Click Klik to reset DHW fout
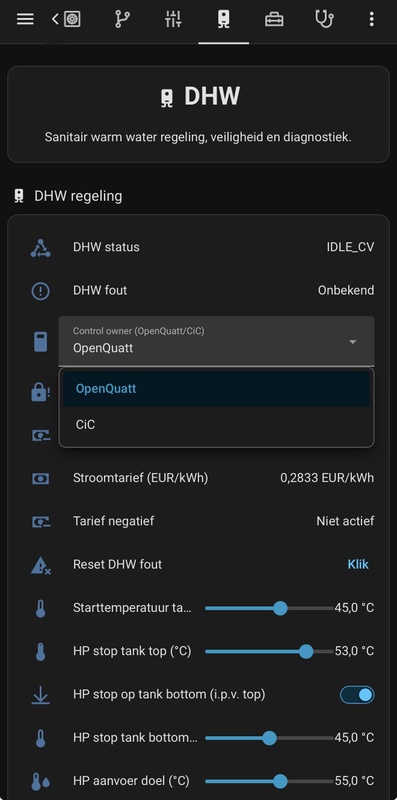Screen dimensions: 397x800 coord(358,565)
